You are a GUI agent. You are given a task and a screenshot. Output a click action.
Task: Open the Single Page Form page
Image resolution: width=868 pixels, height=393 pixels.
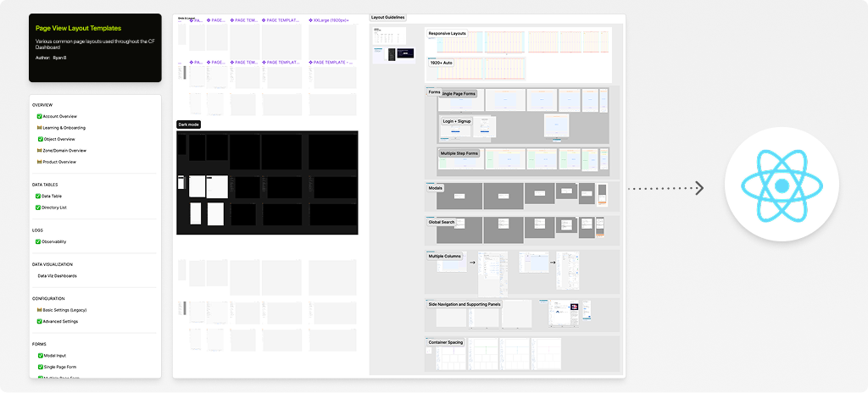pyautogui.click(x=60, y=367)
